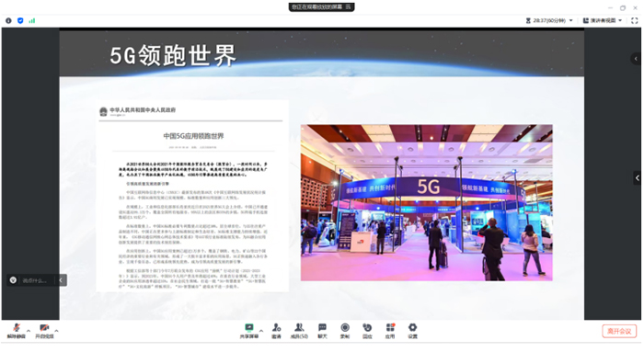Open the members list
This screenshot has width=644, height=352.
pos(299,331)
